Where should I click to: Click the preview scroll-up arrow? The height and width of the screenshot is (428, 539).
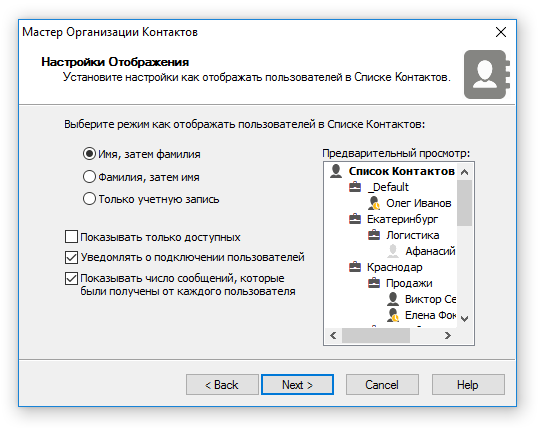tap(464, 172)
